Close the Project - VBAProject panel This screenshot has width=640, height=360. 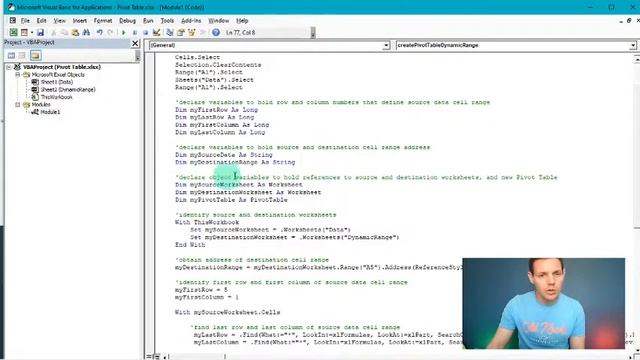135,43
